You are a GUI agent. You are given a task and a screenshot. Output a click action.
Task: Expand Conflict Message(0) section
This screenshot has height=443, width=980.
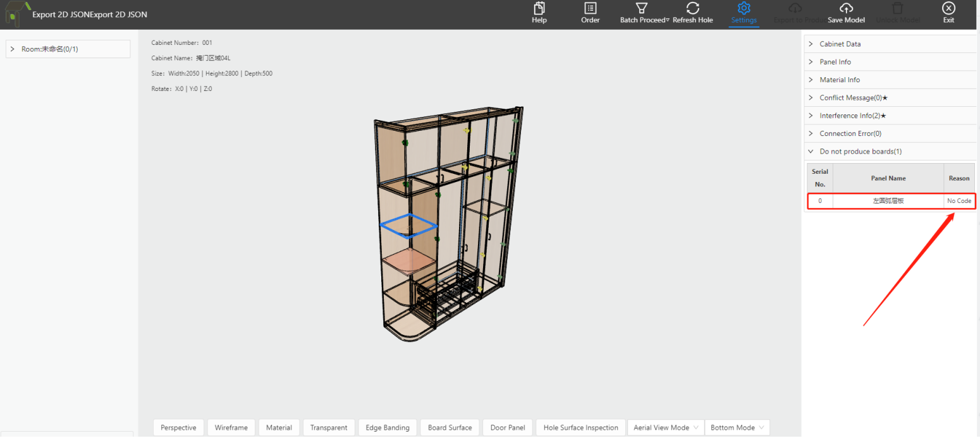click(x=890, y=98)
